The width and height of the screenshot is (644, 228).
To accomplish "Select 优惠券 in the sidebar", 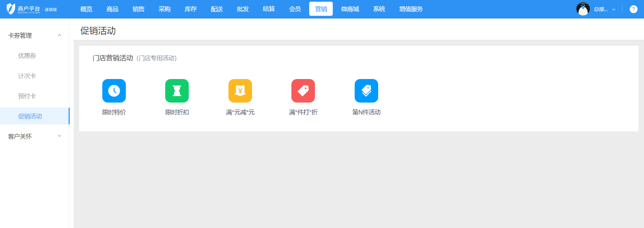I will point(27,56).
